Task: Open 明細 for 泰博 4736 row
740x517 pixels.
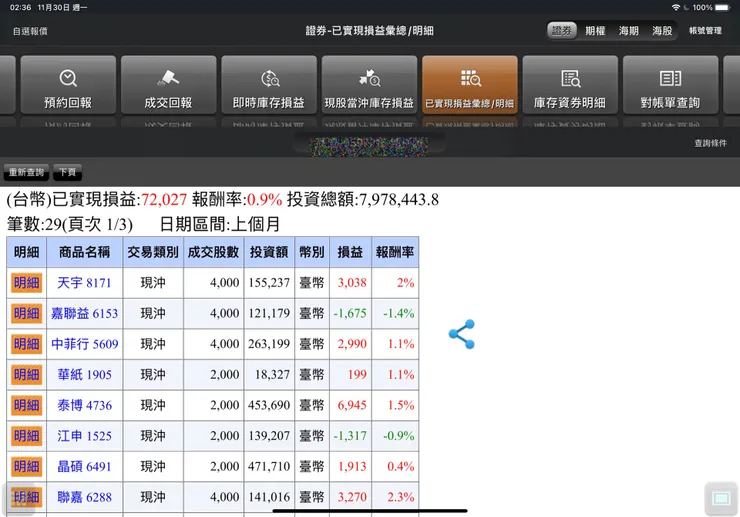Action: point(26,405)
